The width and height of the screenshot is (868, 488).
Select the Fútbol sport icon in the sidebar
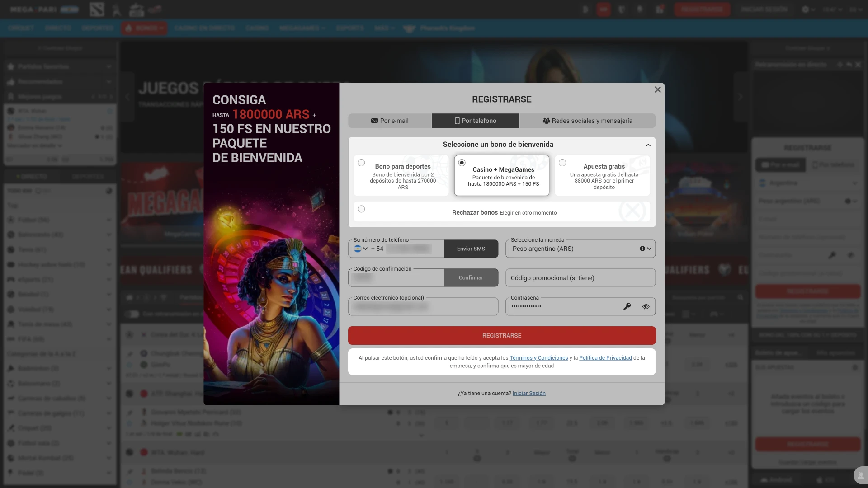tap(11, 220)
